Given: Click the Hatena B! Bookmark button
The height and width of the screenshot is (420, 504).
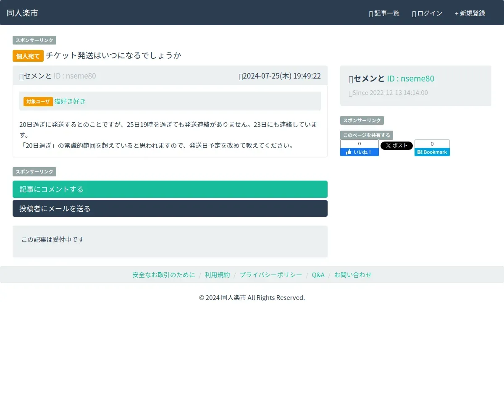Looking at the screenshot, I should tap(432, 152).
